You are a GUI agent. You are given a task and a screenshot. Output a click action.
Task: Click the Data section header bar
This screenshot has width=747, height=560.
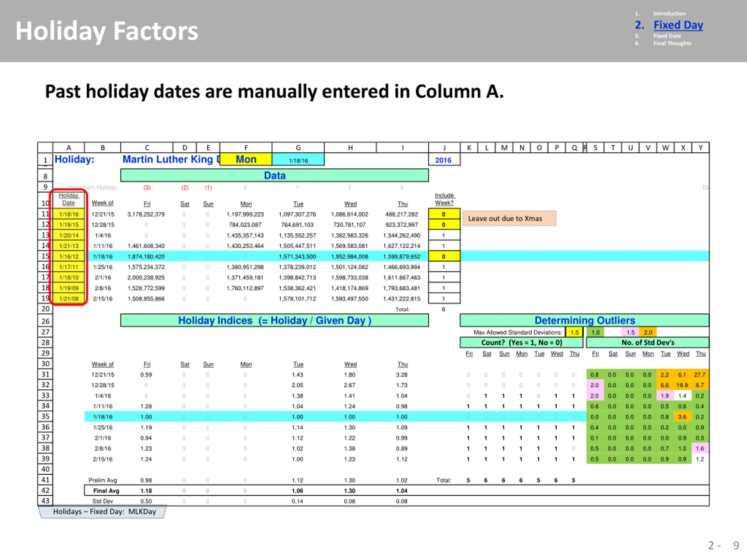click(275, 176)
